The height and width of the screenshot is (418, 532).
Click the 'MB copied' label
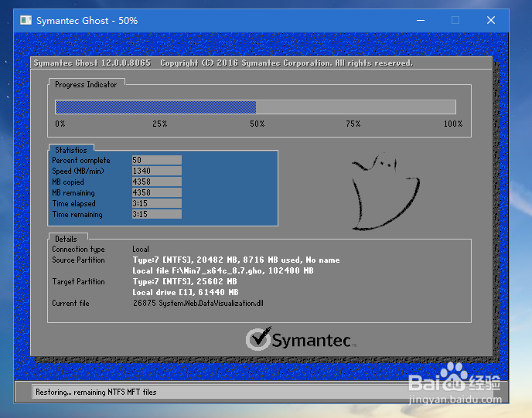(68, 182)
